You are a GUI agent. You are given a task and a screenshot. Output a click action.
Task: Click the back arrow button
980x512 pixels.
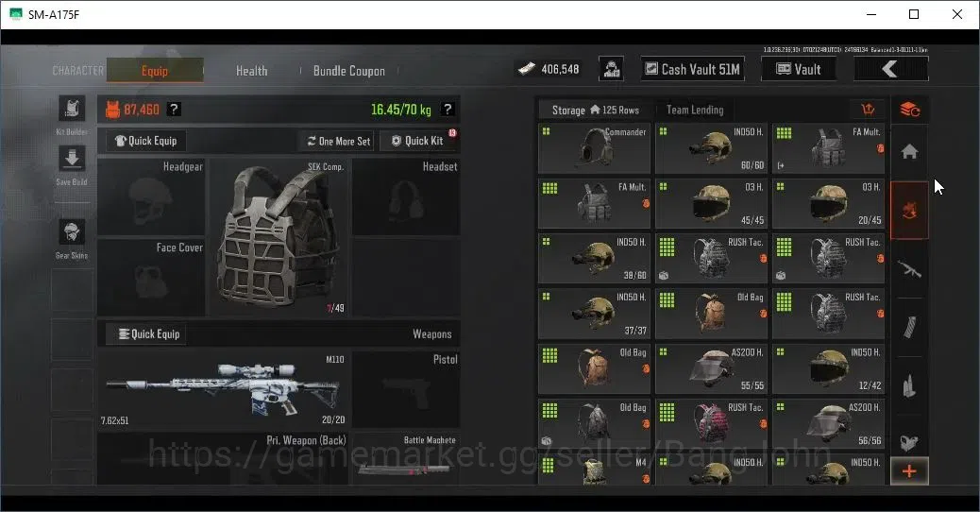pos(890,69)
